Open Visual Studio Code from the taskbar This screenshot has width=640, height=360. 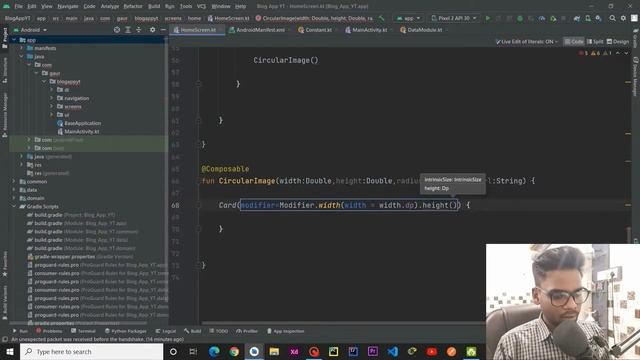pos(392,351)
